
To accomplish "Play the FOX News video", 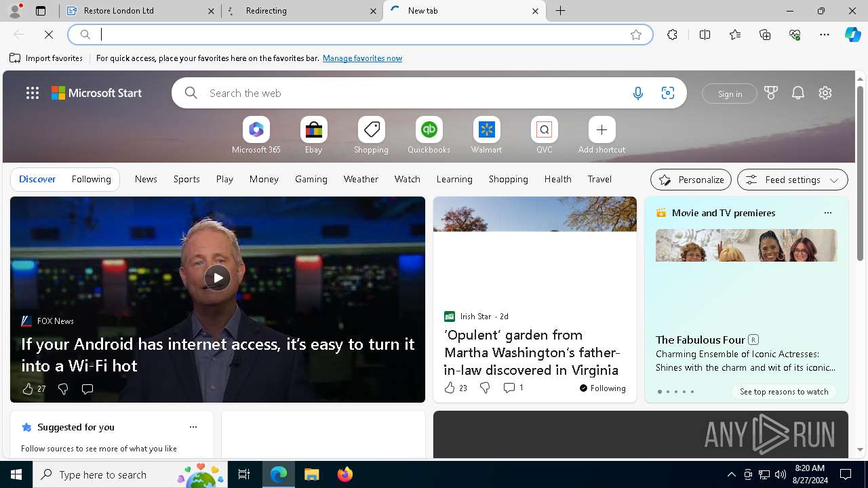I will [x=218, y=277].
